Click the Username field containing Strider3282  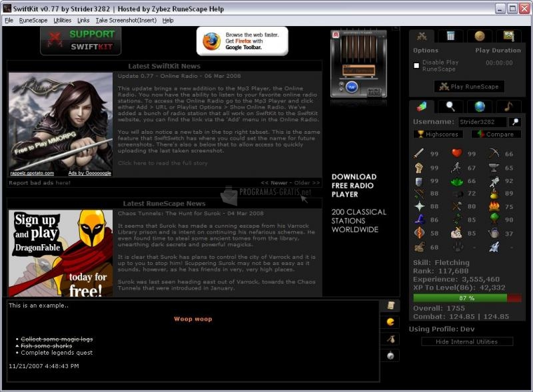[482, 122]
